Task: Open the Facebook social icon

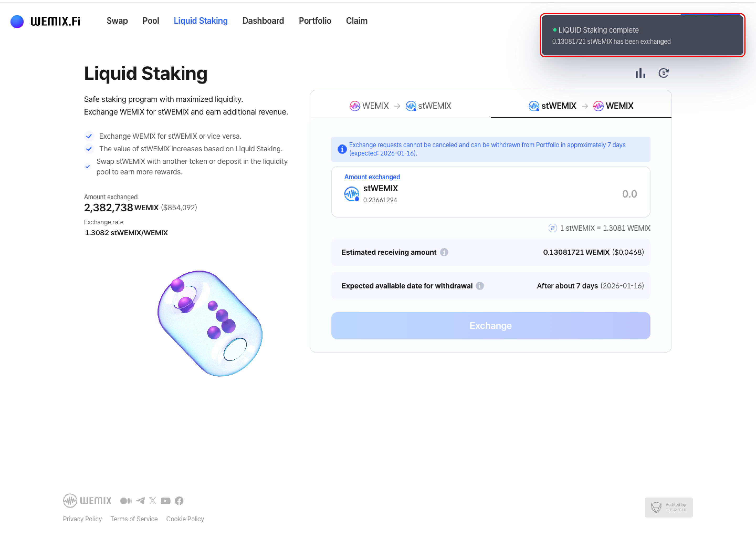Action: point(179,500)
